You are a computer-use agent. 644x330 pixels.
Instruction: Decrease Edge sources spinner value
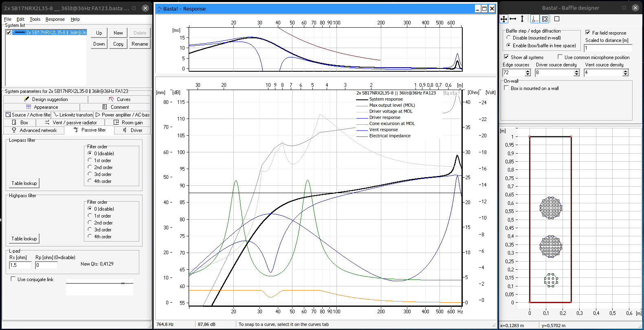(x=528, y=74)
